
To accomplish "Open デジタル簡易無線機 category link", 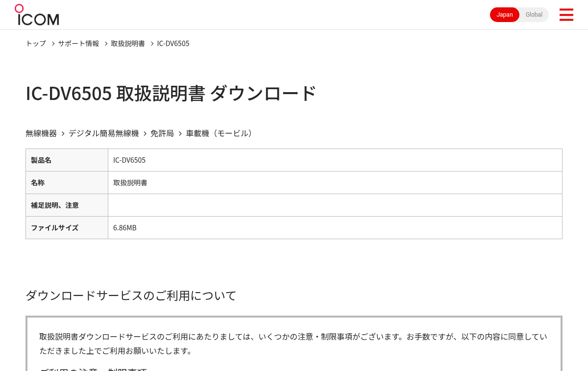I will [x=103, y=133].
